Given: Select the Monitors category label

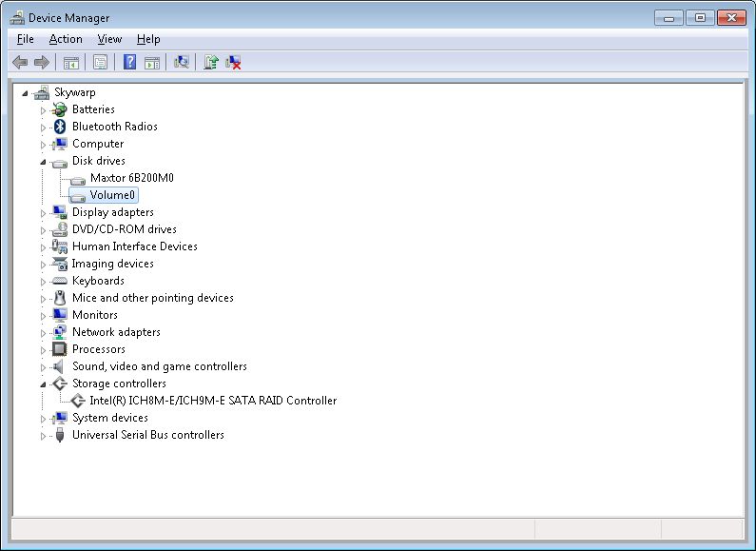Looking at the screenshot, I should [95, 315].
